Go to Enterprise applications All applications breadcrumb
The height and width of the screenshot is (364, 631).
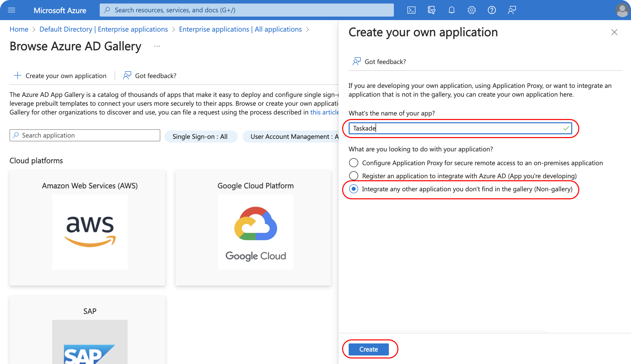(x=240, y=29)
